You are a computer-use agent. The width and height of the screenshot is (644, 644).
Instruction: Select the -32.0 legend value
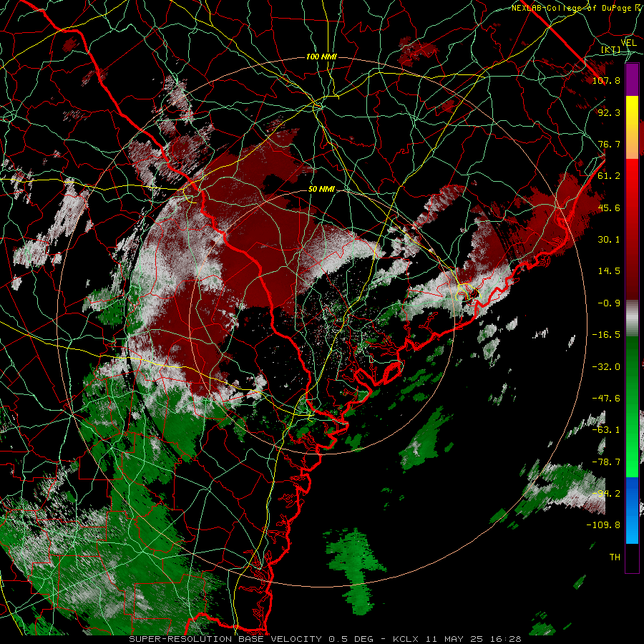coord(606,367)
